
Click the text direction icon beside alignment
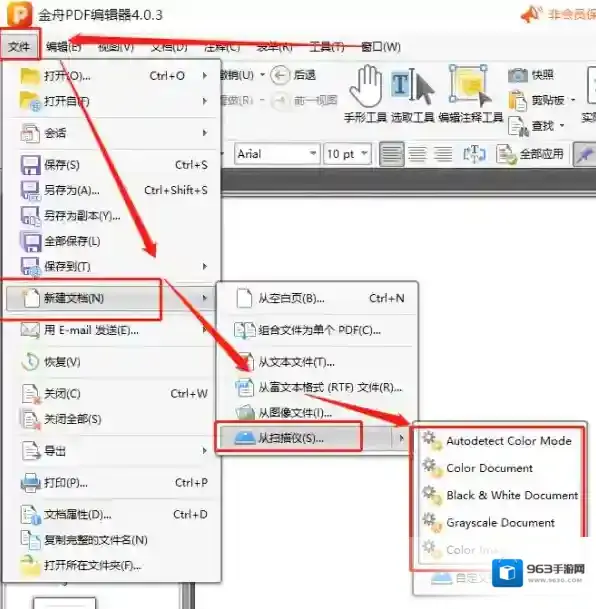[474, 154]
